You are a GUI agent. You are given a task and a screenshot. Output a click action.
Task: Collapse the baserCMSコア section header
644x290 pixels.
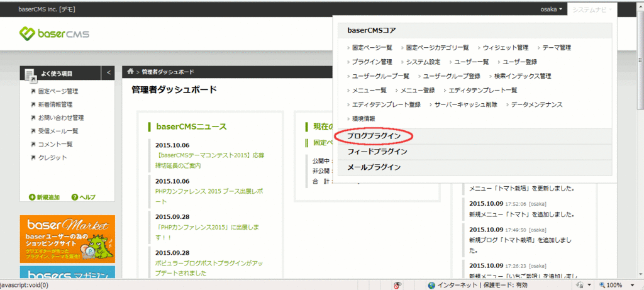pyautogui.click(x=475, y=30)
